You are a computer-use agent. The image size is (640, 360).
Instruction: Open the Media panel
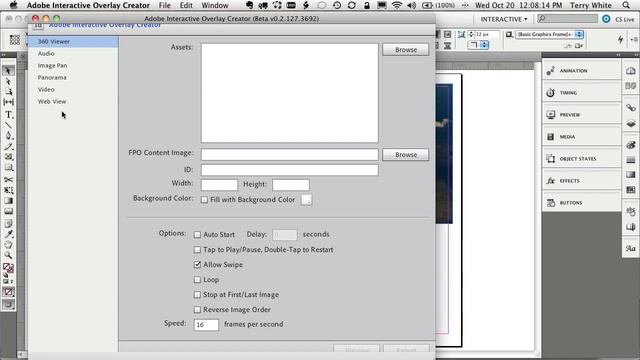pyautogui.click(x=581, y=137)
